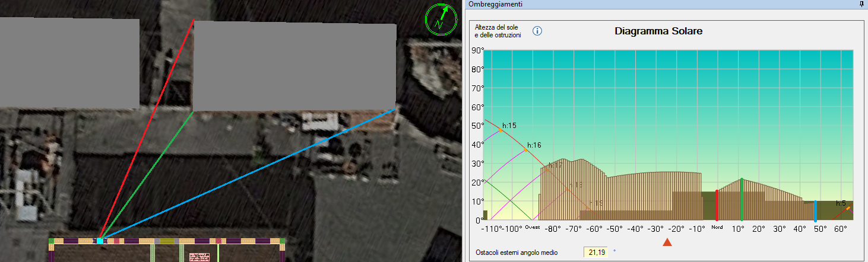Viewport: 868px width, 262px height.
Task: Select the olive-yellow wall segment
Action: click(167, 241)
